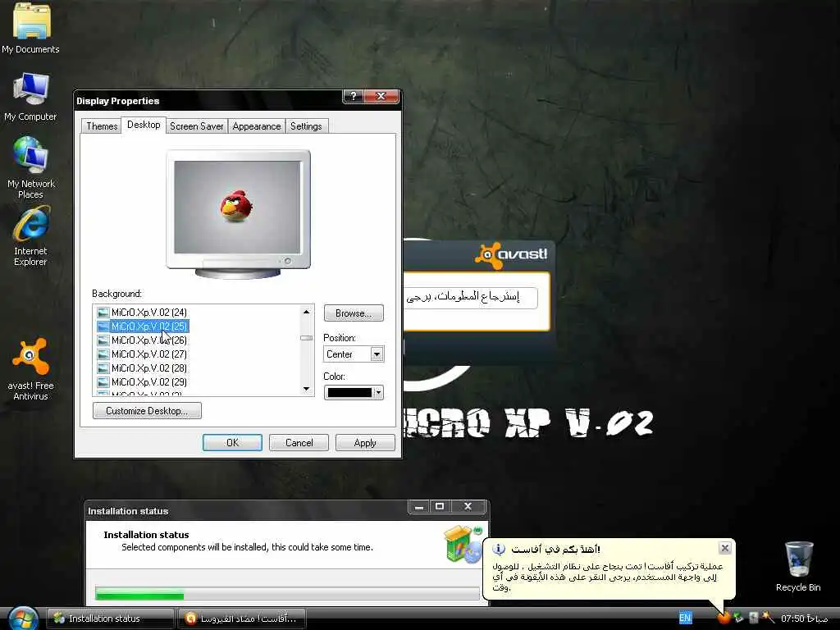Viewport: 840px width, 630px height.
Task: Switch to the Desktop tab
Action: point(144,125)
